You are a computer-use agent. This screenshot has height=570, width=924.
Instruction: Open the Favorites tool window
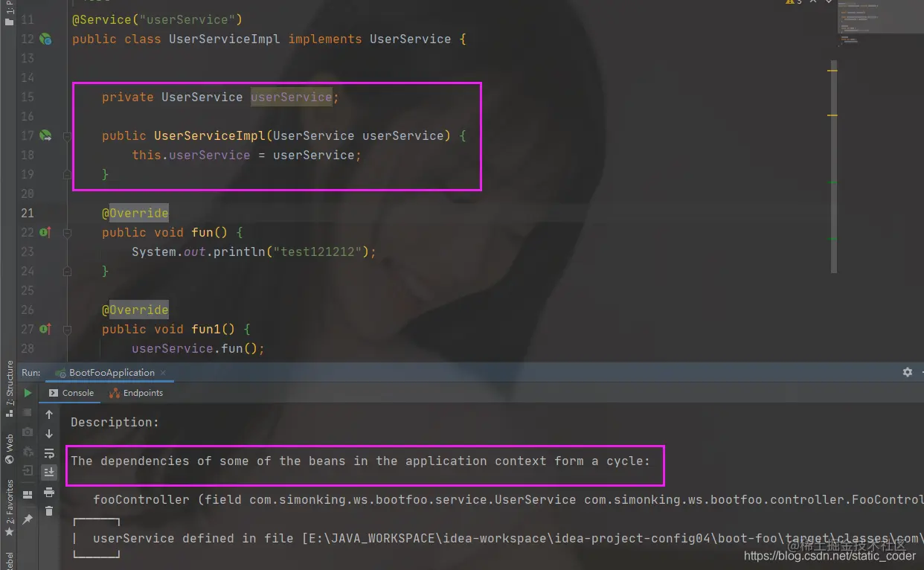click(9, 509)
